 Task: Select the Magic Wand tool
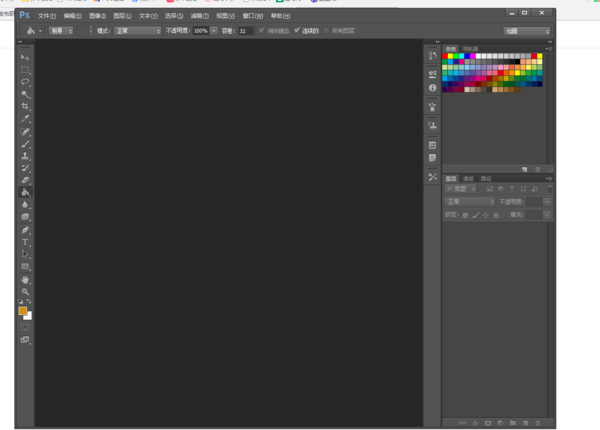coord(25,94)
